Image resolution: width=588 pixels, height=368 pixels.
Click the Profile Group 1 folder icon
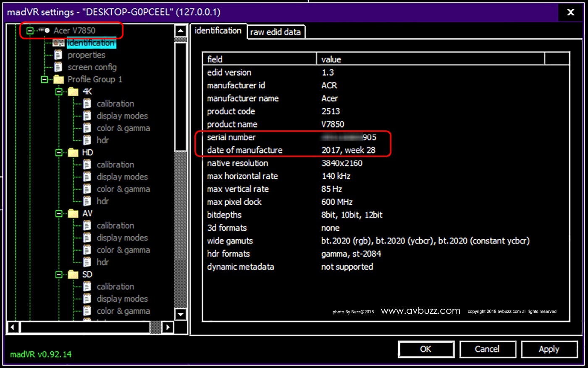tap(58, 79)
